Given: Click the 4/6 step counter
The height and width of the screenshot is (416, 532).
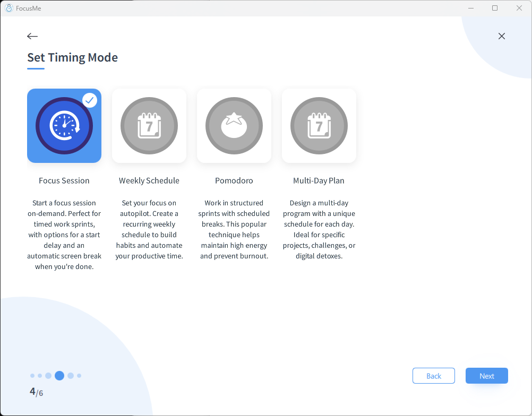Looking at the screenshot, I should tap(36, 392).
